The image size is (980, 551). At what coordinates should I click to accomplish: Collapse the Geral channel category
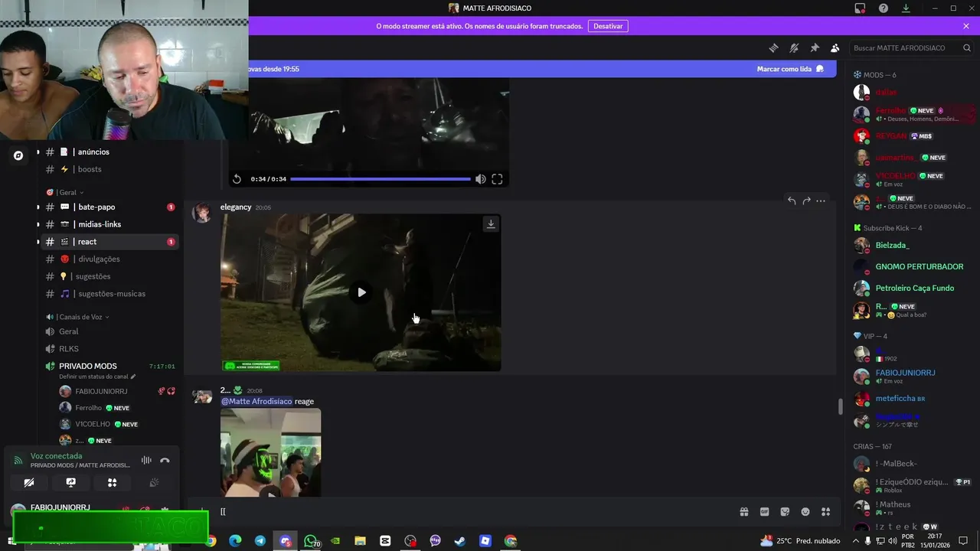(65, 192)
